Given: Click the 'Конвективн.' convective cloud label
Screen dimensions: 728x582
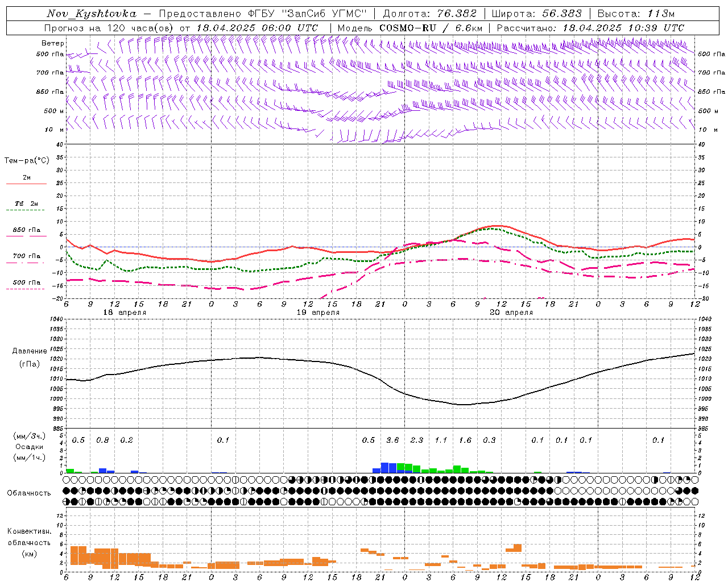Looking at the screenshot, I should click(x=29, y=531).
